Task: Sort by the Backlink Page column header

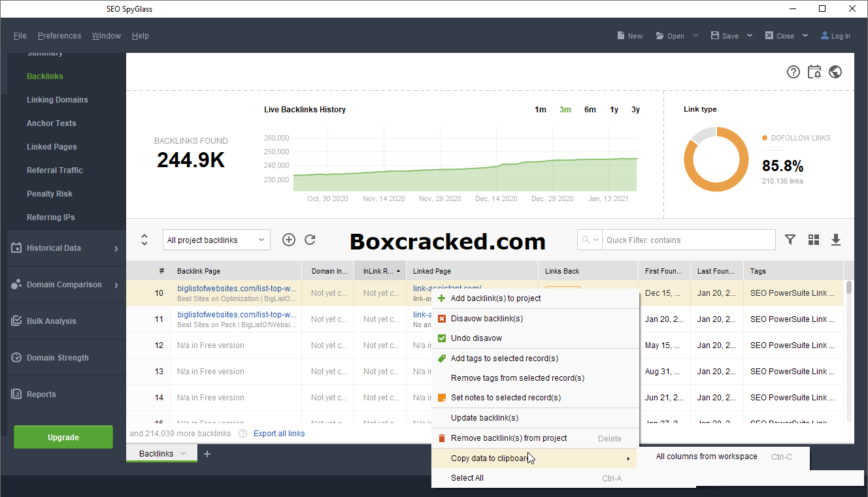Action: pos(236,271)
